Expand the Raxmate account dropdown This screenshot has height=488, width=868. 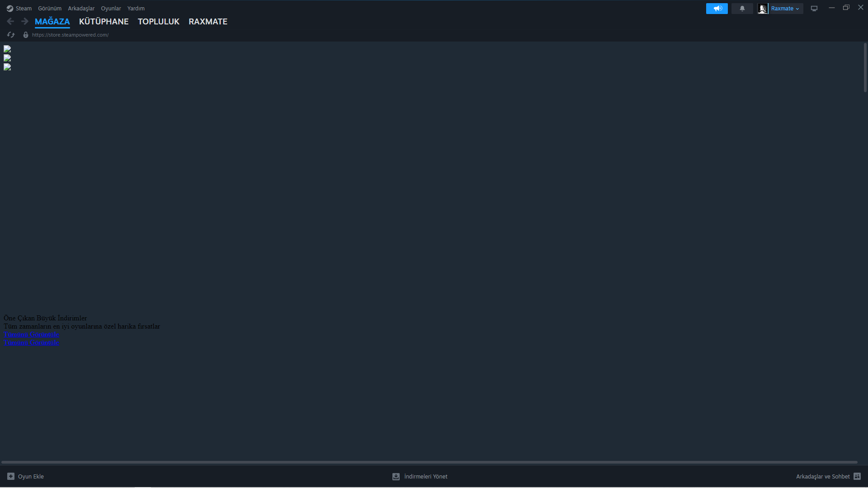point(785,9)
